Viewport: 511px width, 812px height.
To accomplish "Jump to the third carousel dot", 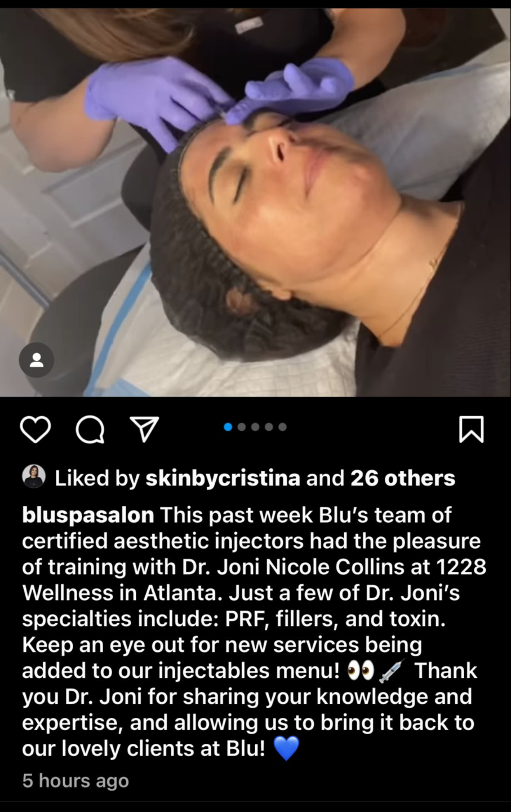I will click(255, 427).
